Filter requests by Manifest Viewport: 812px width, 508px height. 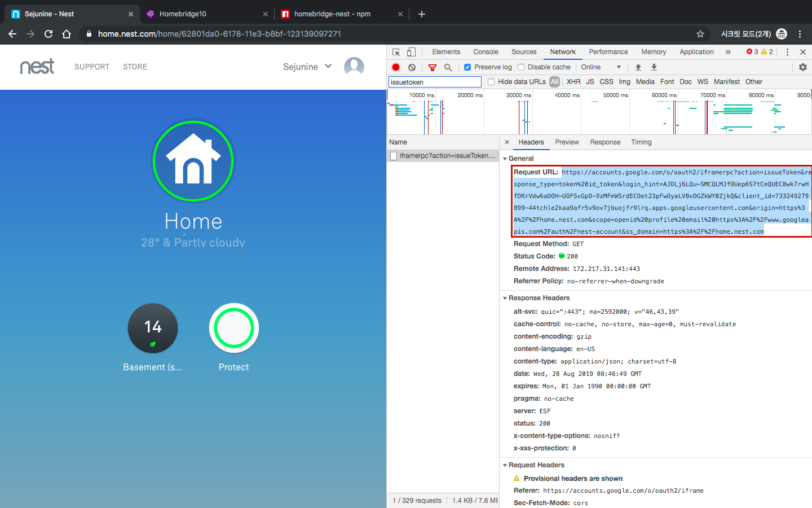(726, 82)
